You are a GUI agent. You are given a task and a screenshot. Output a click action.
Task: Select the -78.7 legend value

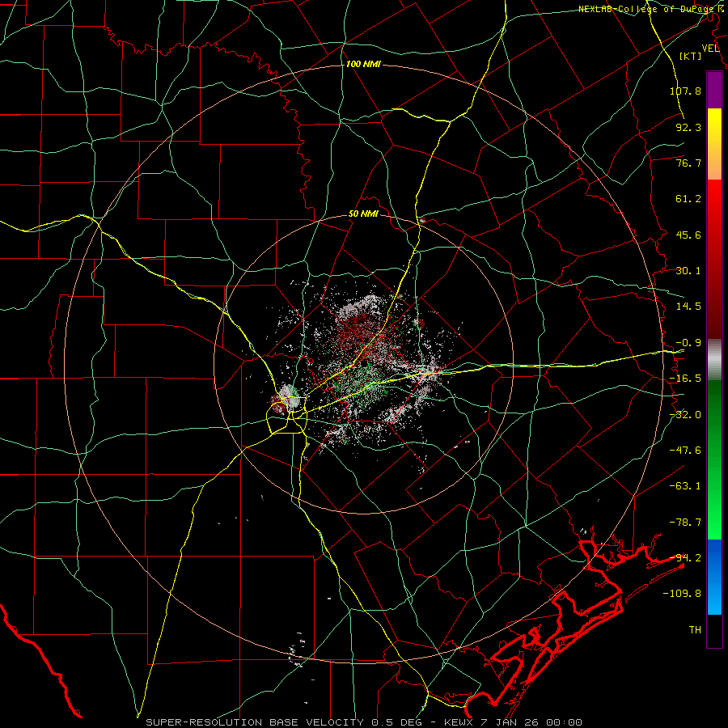point(685,523)
